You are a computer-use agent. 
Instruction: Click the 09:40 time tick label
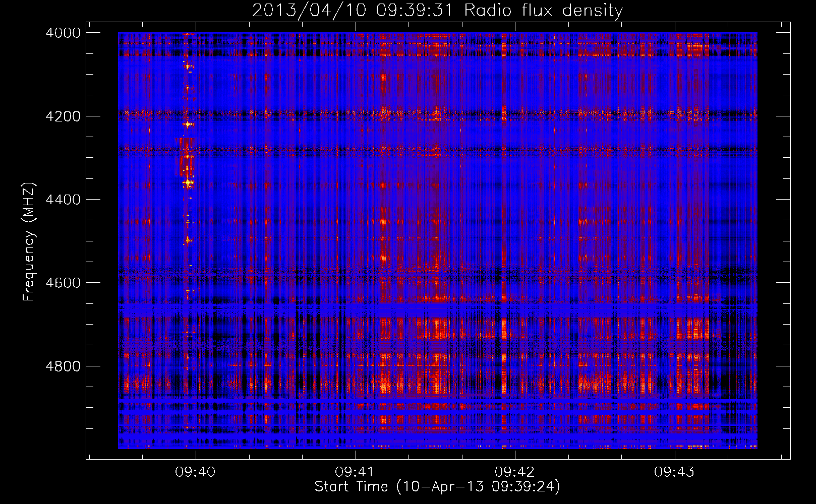coord(195,472)
